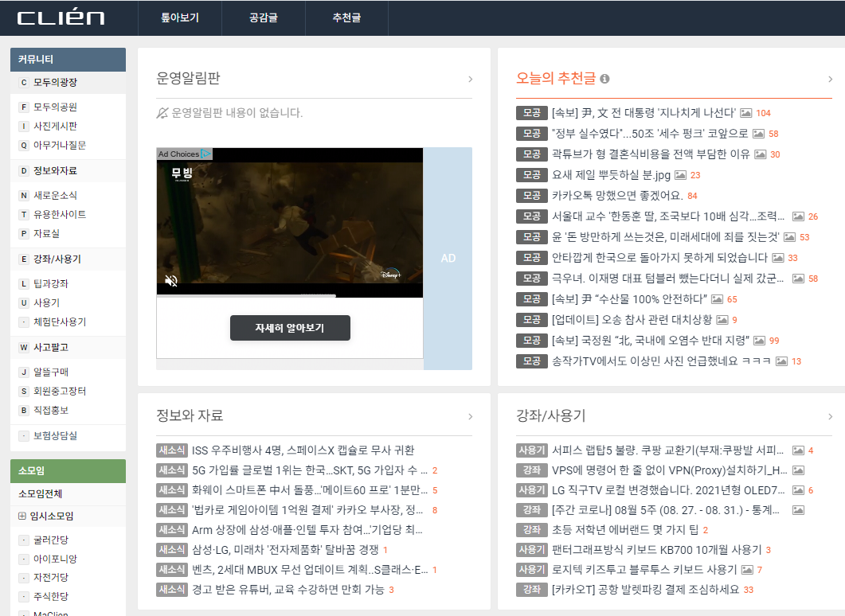Click the 'D' badge next to 정보와자료

point(24,170)
